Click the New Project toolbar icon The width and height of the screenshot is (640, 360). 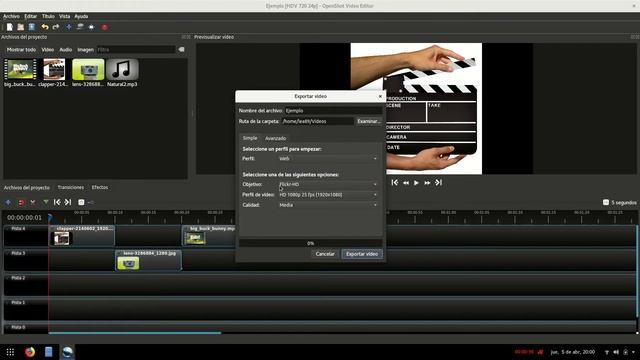[x=9, y=27]
